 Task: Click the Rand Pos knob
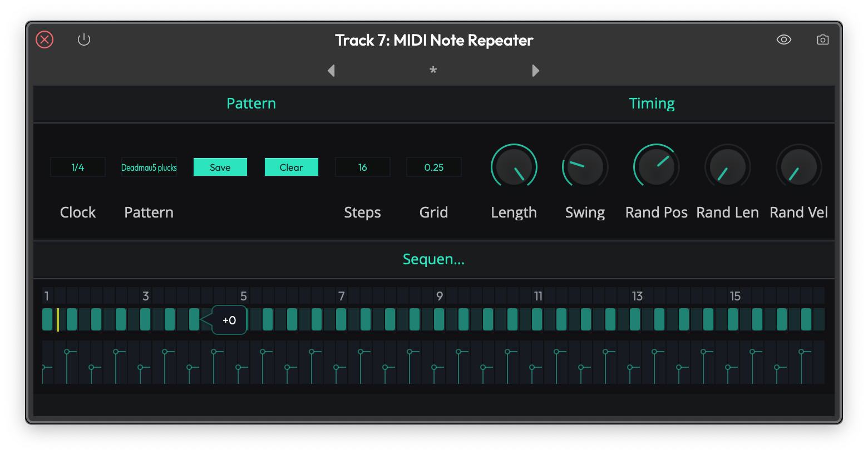pos(657,167)
